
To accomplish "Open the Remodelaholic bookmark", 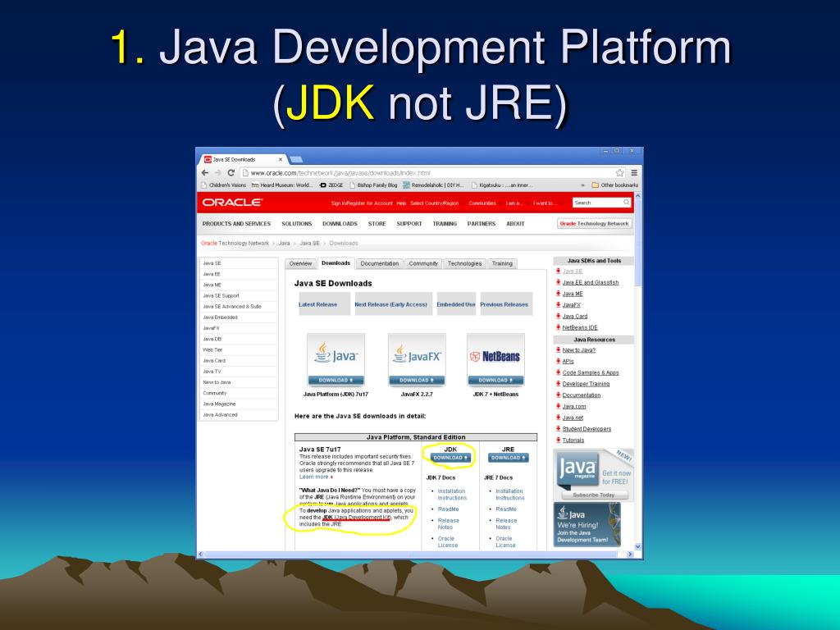I will click(x=433, y=185).
